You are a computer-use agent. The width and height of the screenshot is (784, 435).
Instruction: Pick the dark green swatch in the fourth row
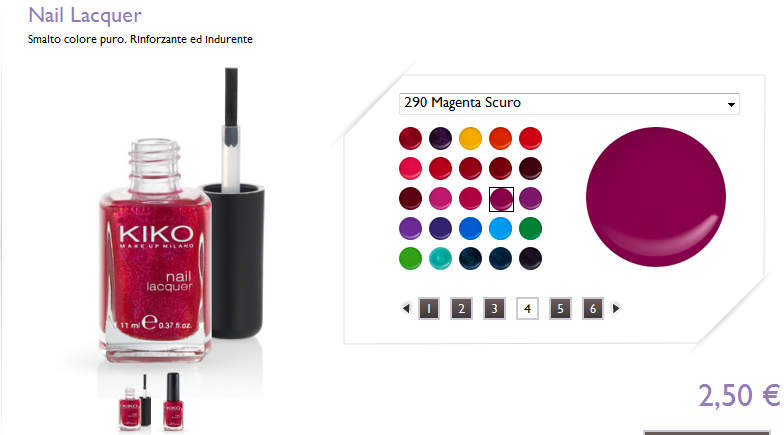530,228
